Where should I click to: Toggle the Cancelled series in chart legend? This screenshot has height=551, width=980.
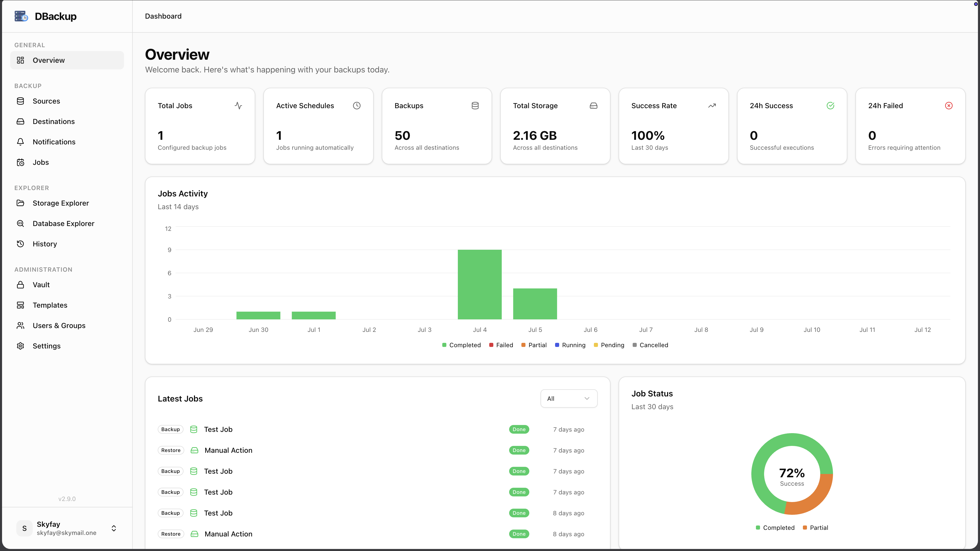pos(650,345)
